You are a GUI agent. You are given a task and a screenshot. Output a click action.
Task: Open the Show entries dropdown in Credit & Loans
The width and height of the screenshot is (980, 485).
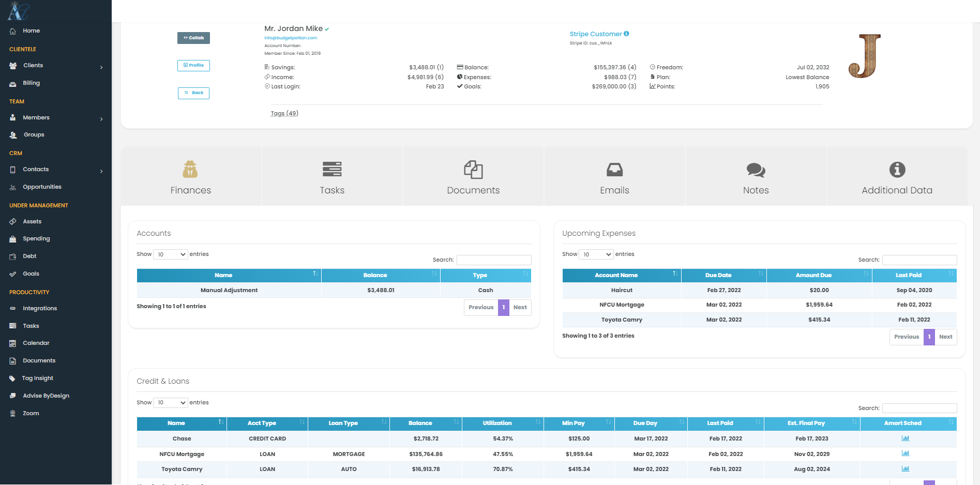(170, 402)
